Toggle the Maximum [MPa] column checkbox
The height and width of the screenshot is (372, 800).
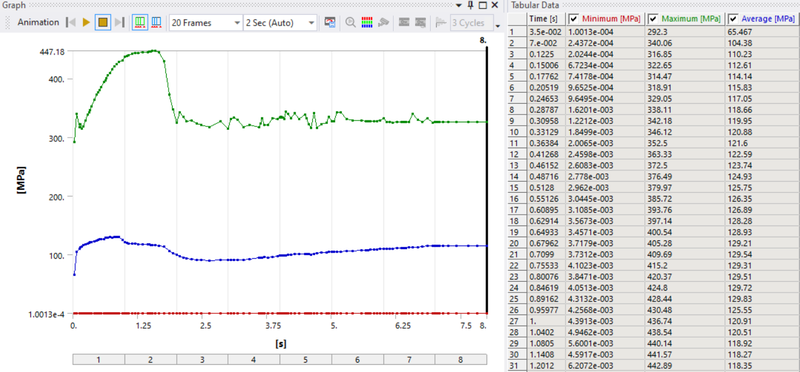(x=653, y=19)
